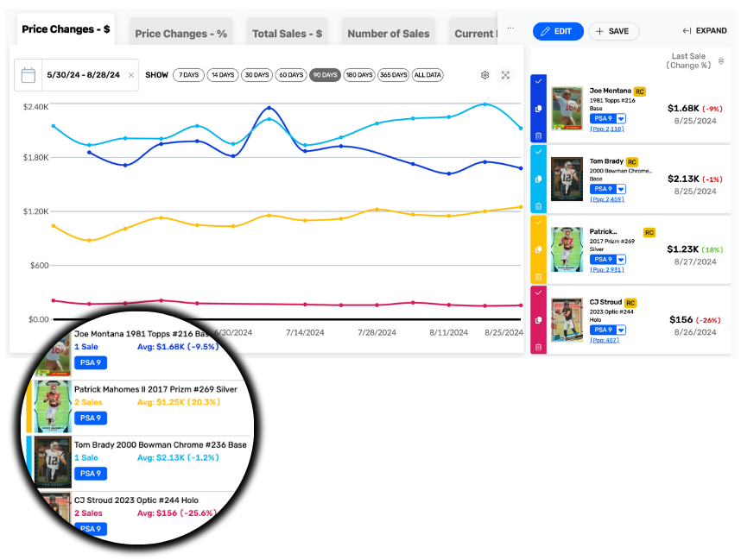Switch to Price Changes - % tab
Image resolution: width=741 pixels, height=560 pixels.
coord(180,34)
